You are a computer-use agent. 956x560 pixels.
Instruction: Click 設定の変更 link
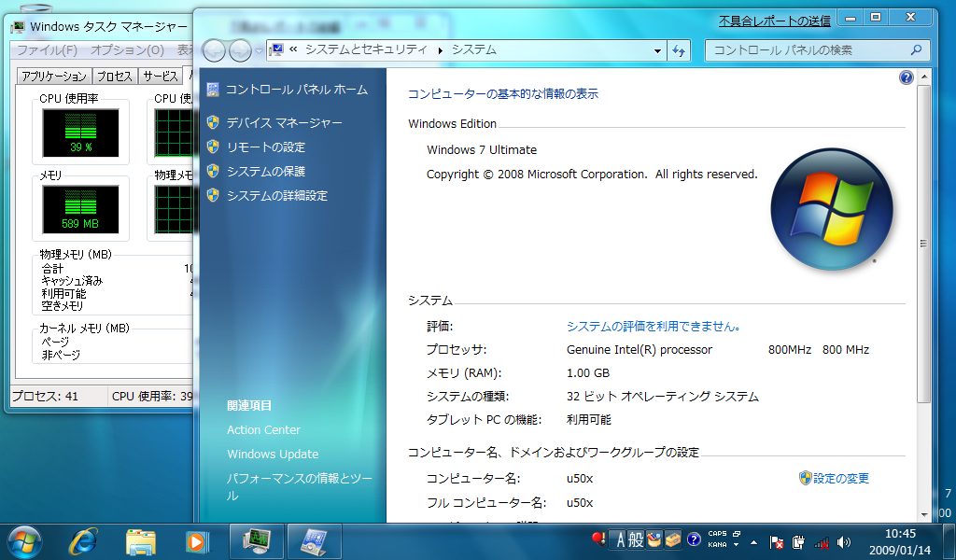(841, 479)
